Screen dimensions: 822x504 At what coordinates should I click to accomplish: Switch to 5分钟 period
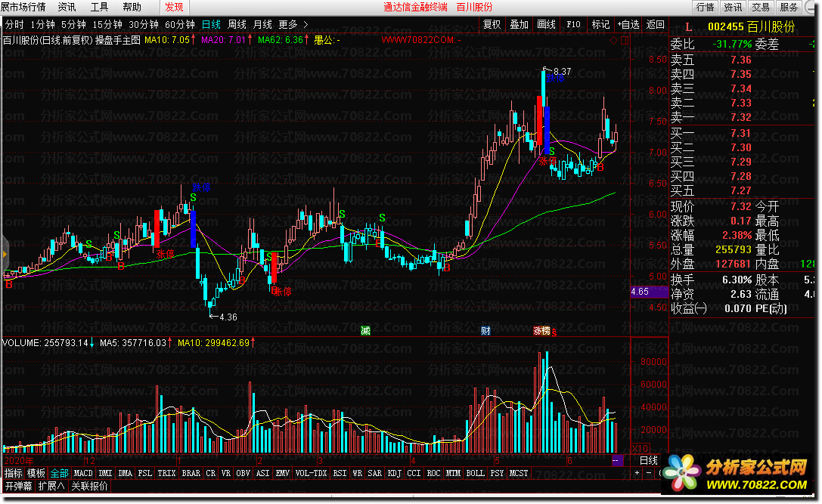[x=73, y=25]
